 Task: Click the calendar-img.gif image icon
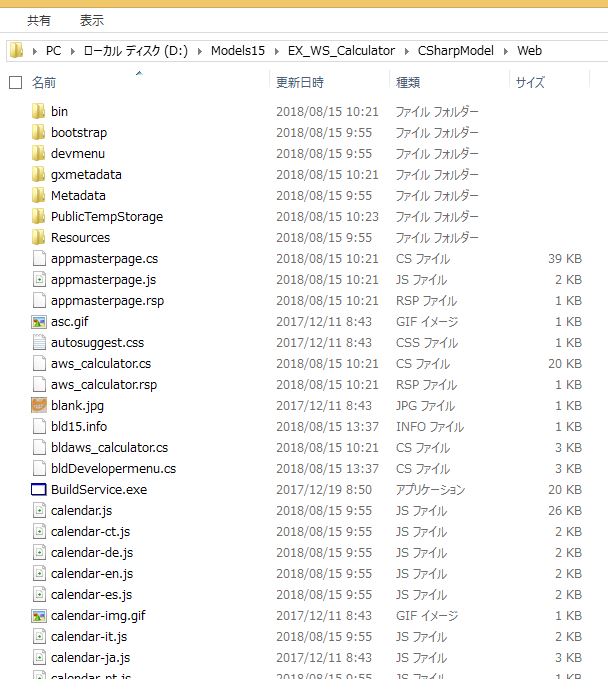[39, 616]
